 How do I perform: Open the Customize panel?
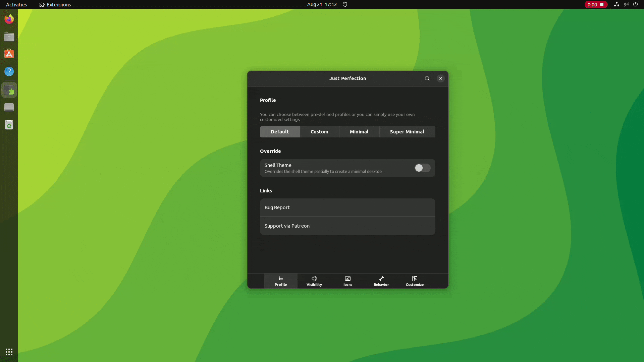(415, 281)
